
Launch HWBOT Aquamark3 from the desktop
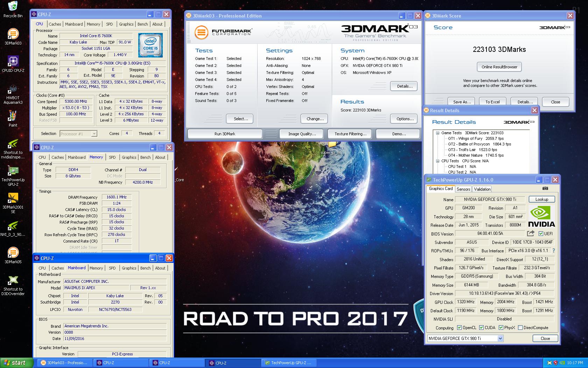(x=13, y=94)
